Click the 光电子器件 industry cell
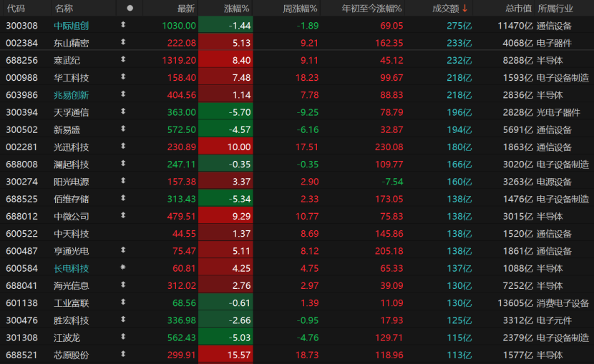This screenshot has height=364, width=594. click(x=558, y=112)
